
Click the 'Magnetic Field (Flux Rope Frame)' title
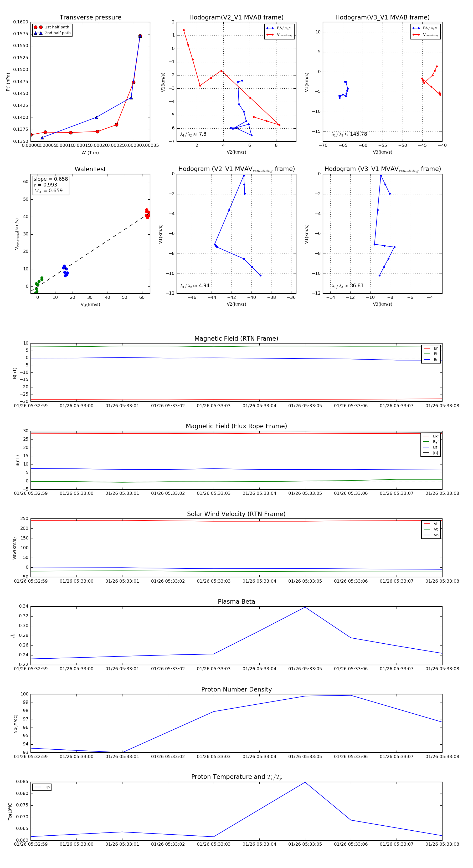click(x=236, y=426)
